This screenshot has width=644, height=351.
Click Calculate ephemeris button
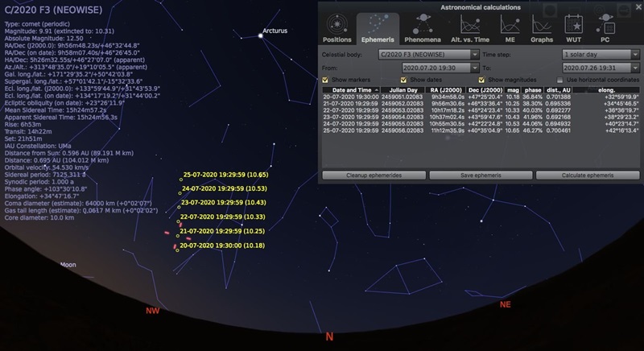588,175
